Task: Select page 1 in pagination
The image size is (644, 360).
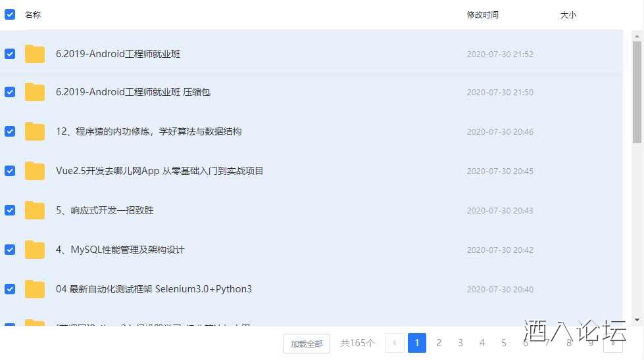Action: [x=417, y=343]
